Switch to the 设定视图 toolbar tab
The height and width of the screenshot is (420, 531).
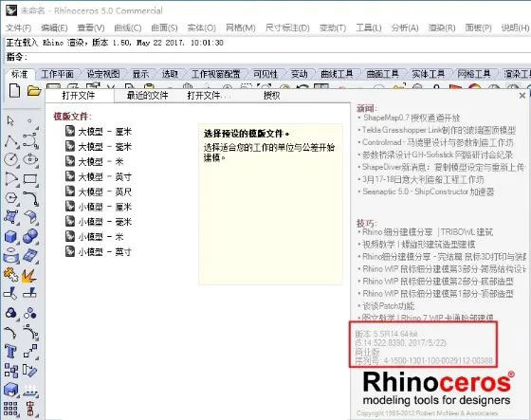click(103, 74)
